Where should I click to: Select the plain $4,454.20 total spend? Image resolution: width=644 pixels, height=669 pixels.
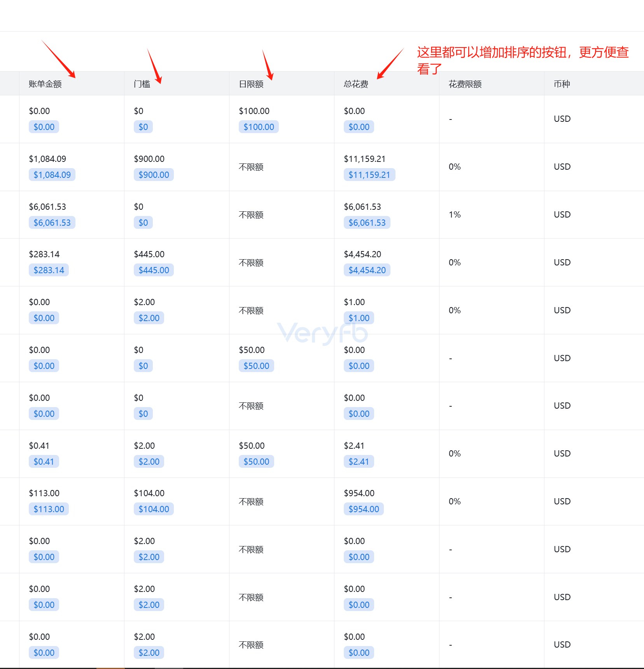(x=362, y=254)
